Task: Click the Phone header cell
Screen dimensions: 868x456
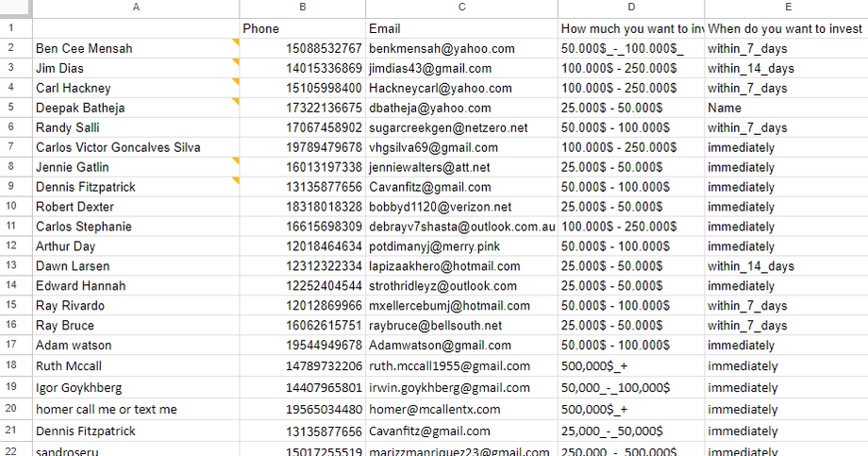Action: click(x=302, y=28)
